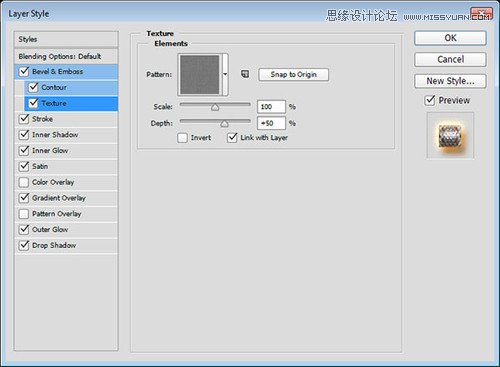This screenshot has height=367, width=500.
Task: Toggle the Satin checkbox
Action: pyautogui.click(x=24, y=166)
